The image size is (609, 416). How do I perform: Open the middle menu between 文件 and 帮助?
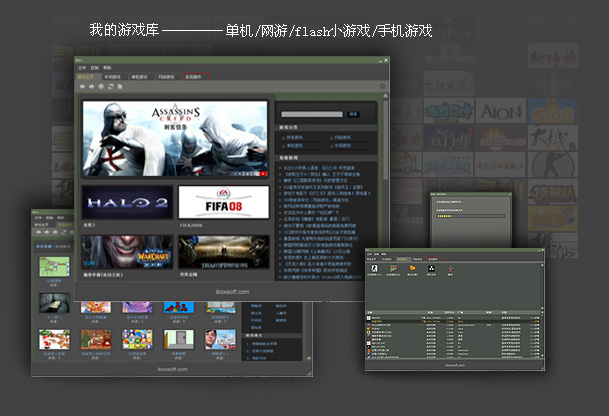95,68
